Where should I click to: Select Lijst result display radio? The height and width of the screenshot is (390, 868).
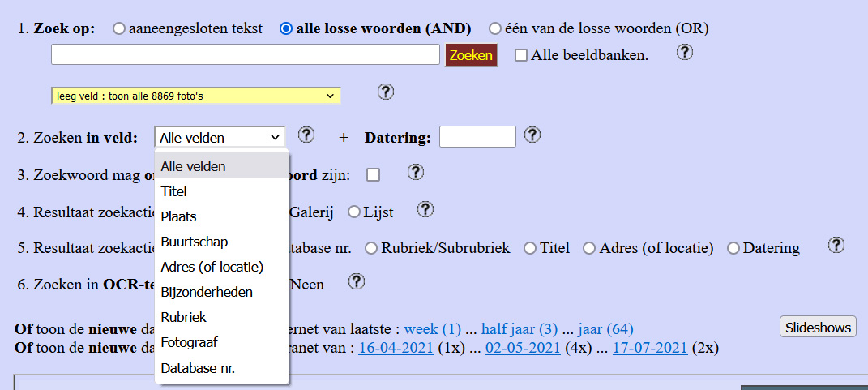coord(353,212)
